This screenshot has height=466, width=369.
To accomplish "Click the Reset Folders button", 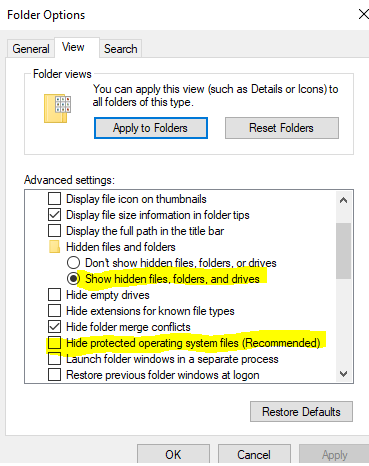I will pos(282,128).
